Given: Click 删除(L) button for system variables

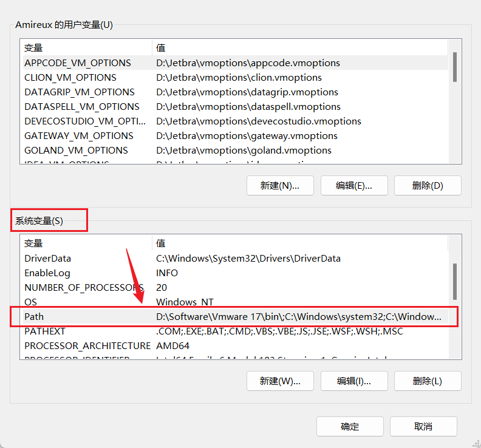Looking at the screenshot, I should [428, 381].
